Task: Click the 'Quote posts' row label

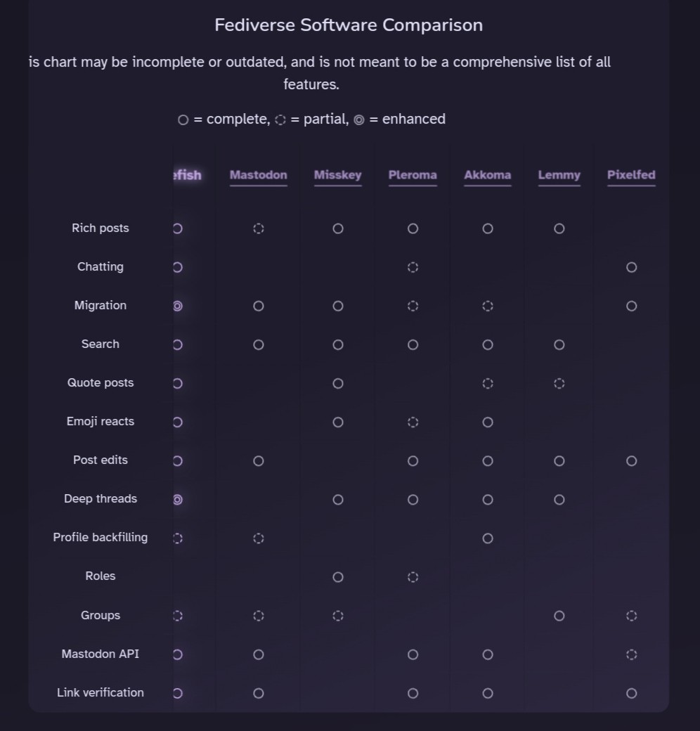Action: (x=101, y=383)
